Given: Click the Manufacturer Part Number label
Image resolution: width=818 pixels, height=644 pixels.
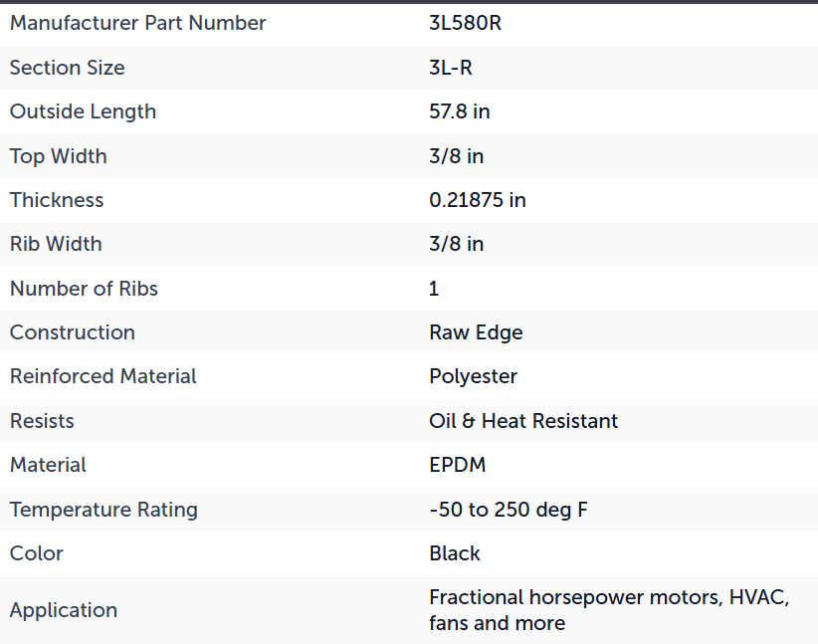Looking at the screenshot, I should pyautogui.click(x=137, y=23).
